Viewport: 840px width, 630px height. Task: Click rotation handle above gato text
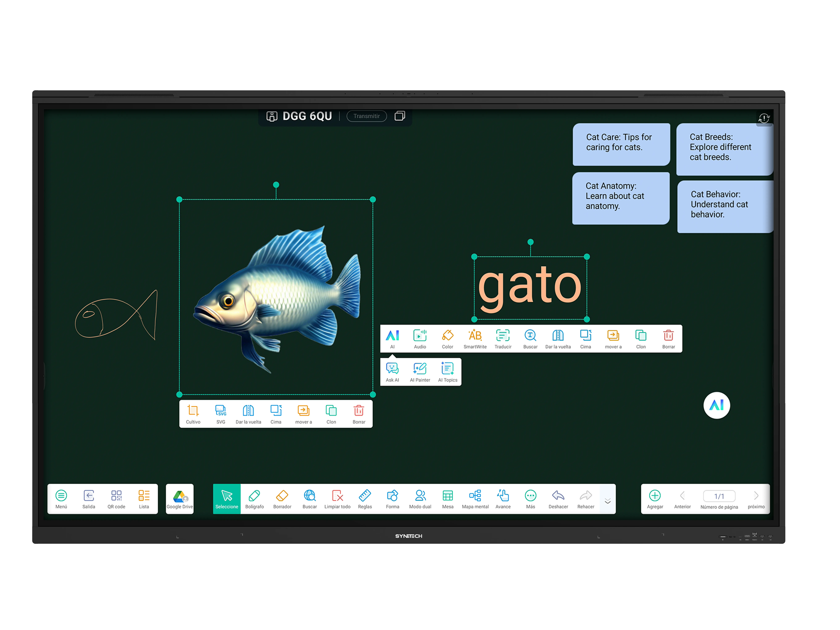pos(530,242)
